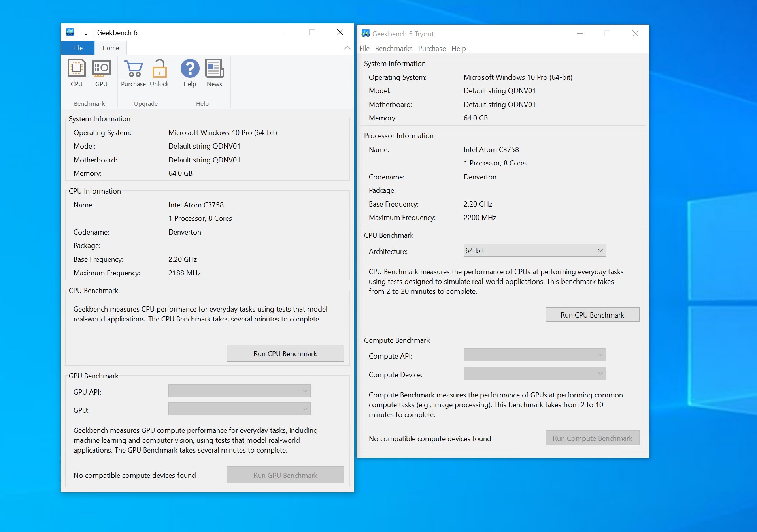Click Geekbench 6 app icon in title bar

coord(70,32)
